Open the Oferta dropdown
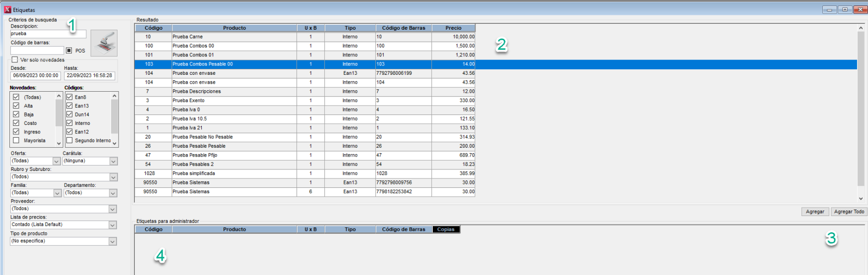Image resolution: width=868 pixels, height=275 pixels. (x=57, y=161)
